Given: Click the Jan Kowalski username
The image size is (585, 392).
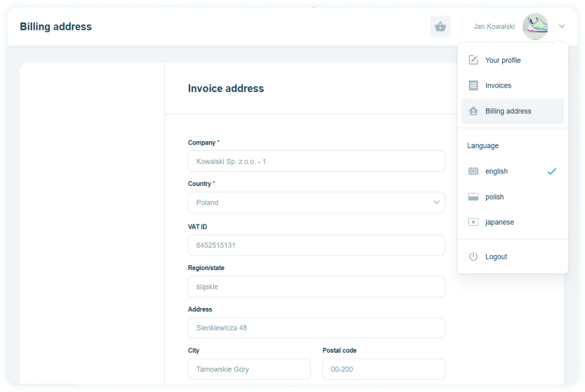Looking at the screenshot, I should coord(494,26).
